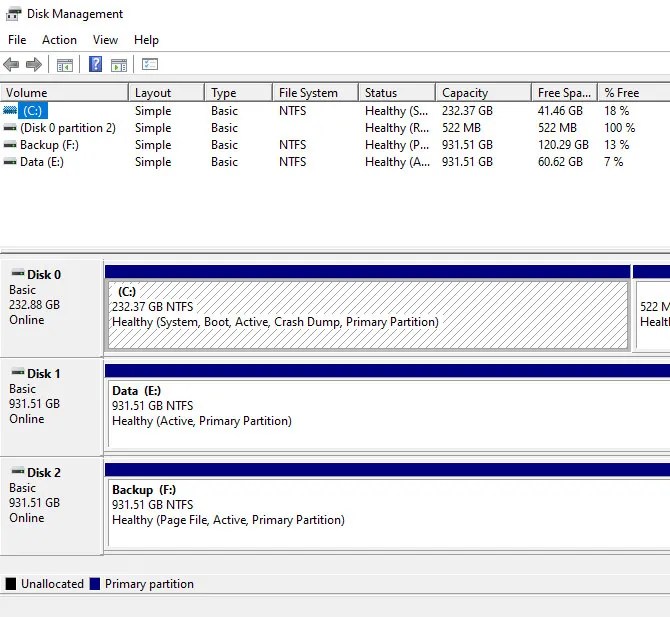670x617 pixels.
Task: Select the Backup (F:) volume row
Action: tap(335, 145)
